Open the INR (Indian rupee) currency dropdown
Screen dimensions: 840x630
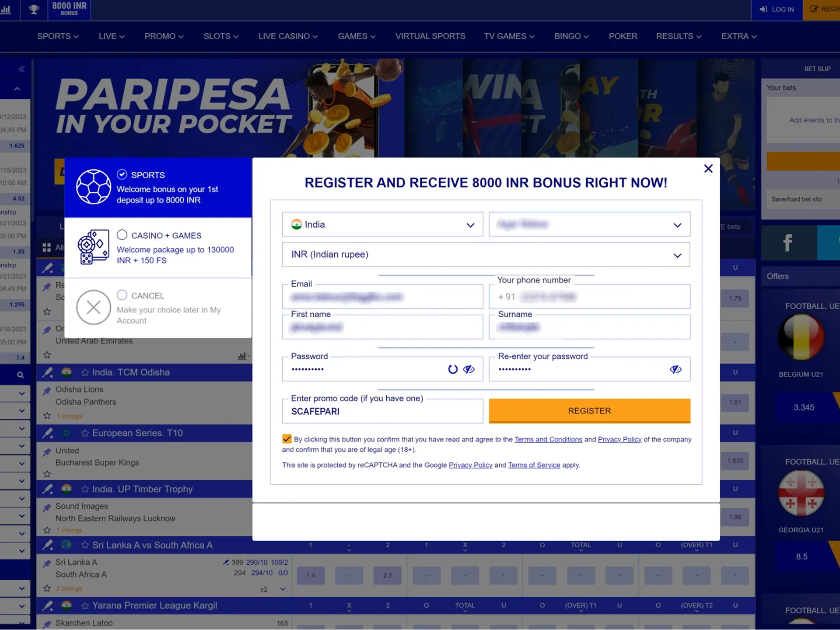pyautogui.click(x=486, y=255)
